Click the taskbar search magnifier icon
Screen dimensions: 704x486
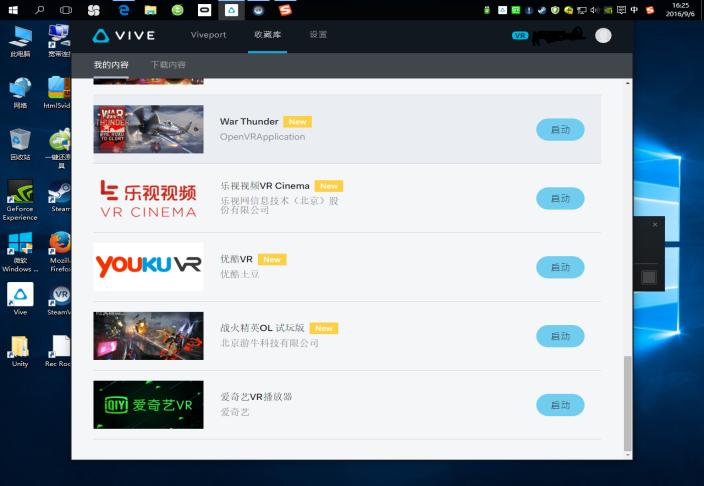(40, 10)
